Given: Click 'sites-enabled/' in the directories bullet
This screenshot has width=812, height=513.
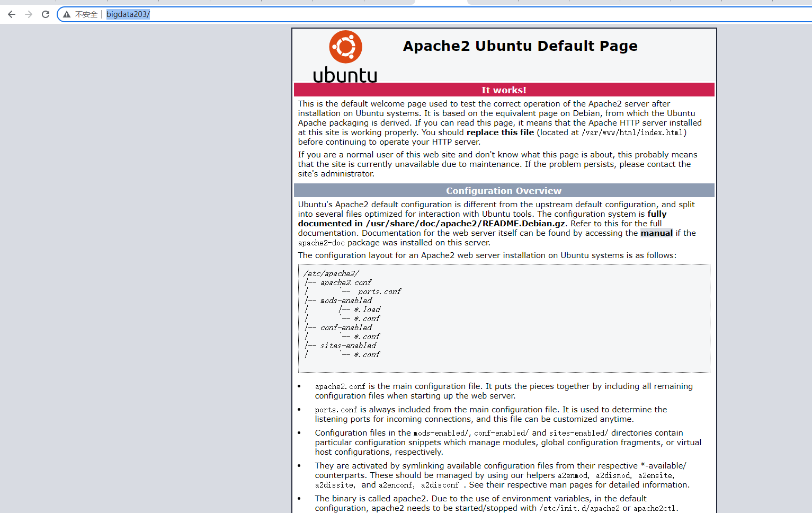Looking at the screenshot, I should [578, 433].
